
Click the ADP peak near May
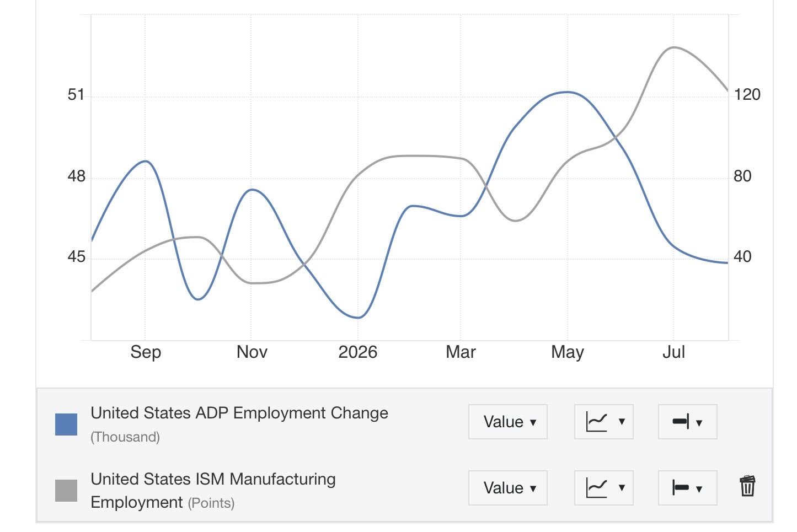[x=567, y=92]
